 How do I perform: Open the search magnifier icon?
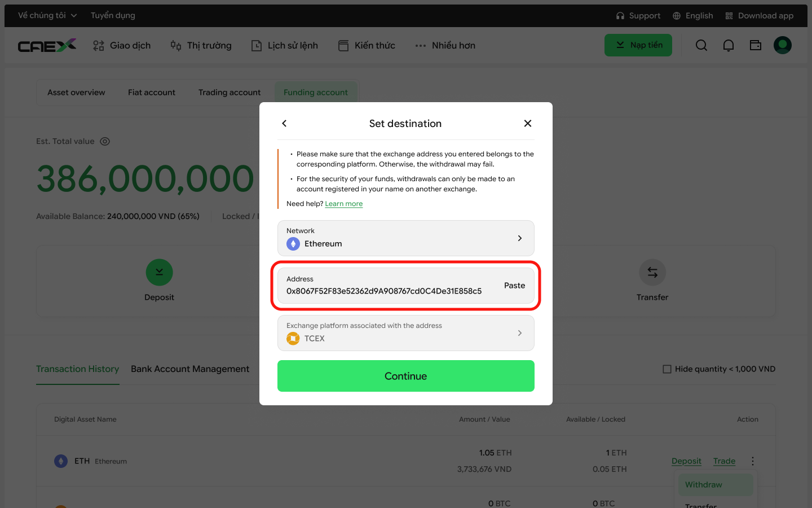[701, 45]
